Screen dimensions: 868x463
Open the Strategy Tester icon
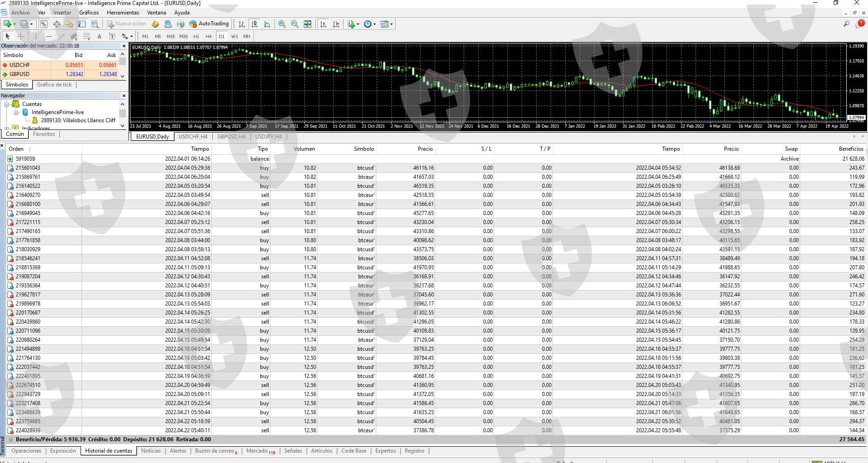[x=95, y=24]
